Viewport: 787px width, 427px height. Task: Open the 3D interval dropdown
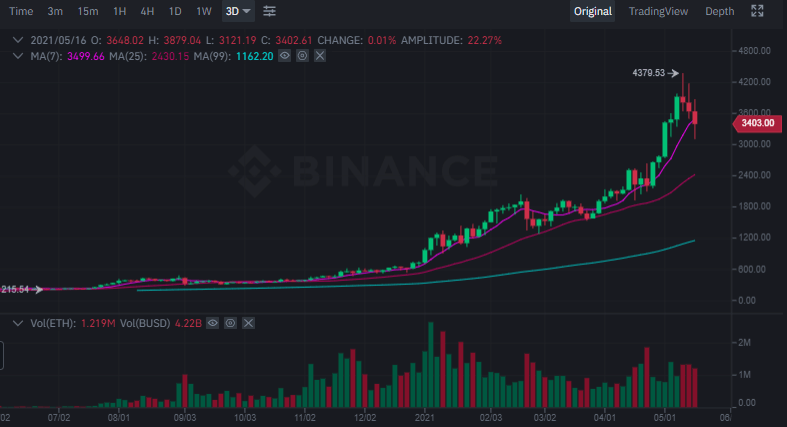click(x=238, y=11)
